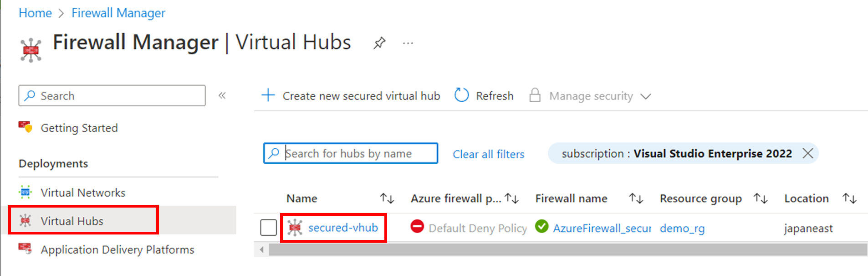Open the demo_rg resource group link

pyautogui.click(x=682, y=228)
